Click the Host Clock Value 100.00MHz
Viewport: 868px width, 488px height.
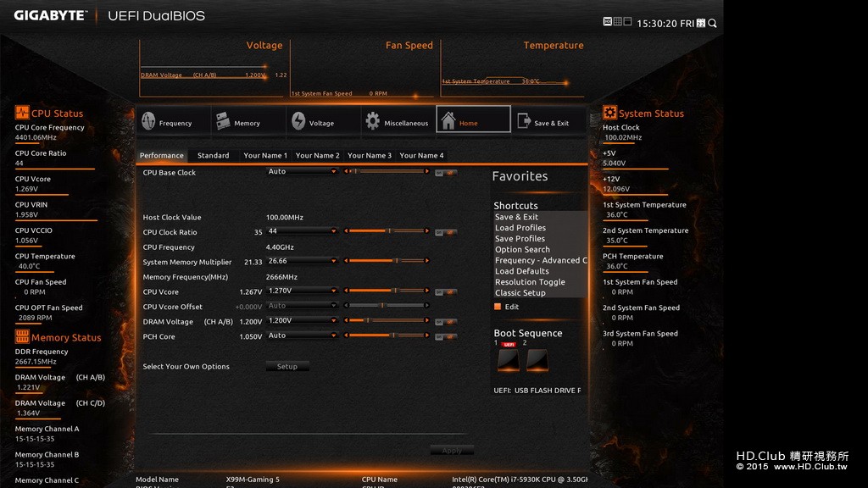pyautogui.click(x=285, y=218)
